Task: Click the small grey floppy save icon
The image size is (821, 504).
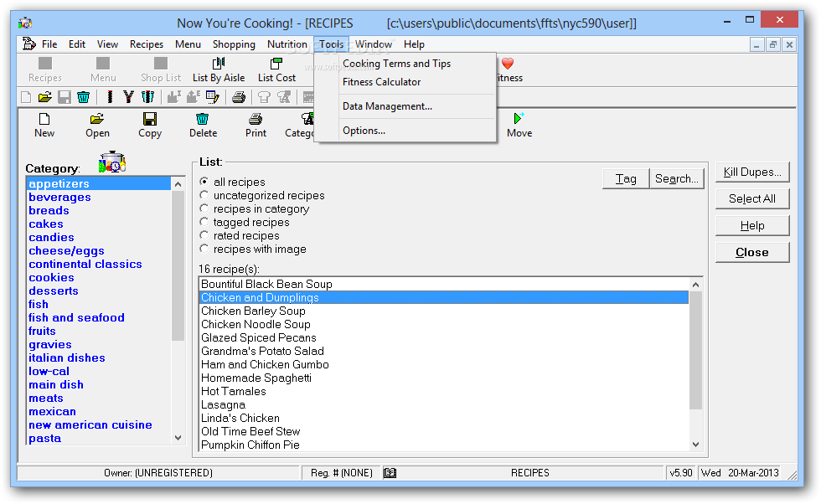Action: [64, 97]
